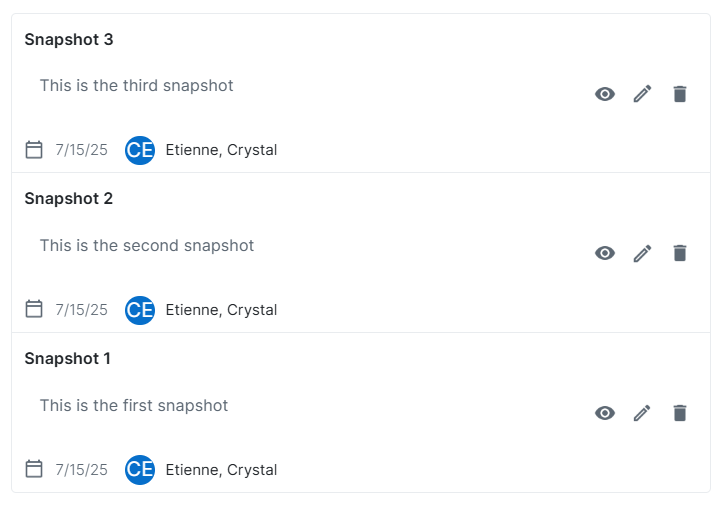Open the Snapshot 2 title
This screenshot has height=506, width=723.
[69, 199]
